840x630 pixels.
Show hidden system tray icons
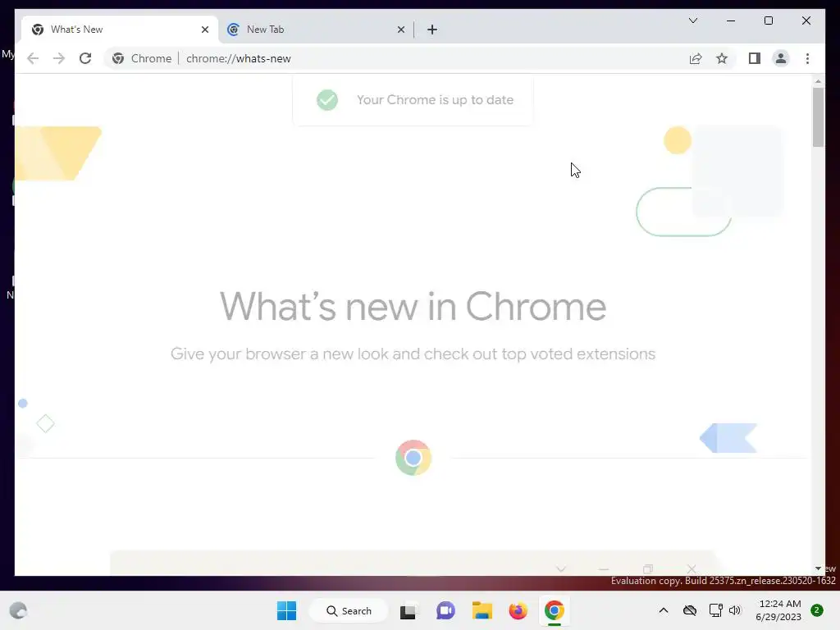pyautogui.click(x=663, y=610)
